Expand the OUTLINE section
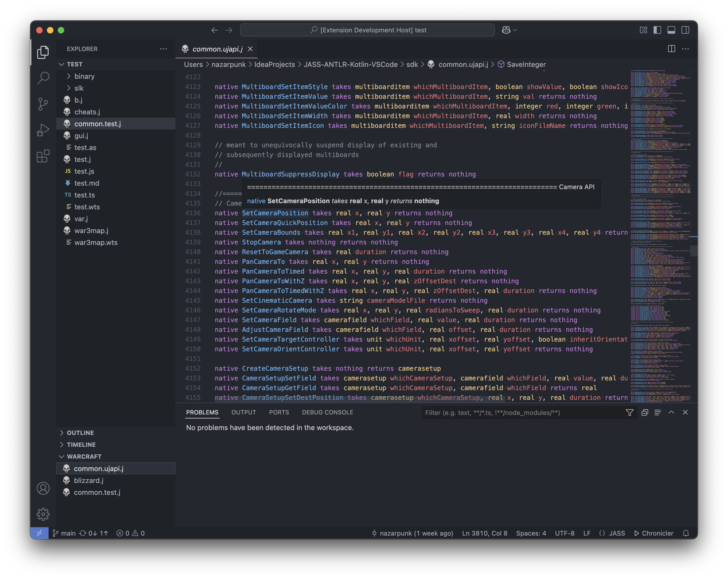Viewport: 728px width, 579px height. (80, 433)
